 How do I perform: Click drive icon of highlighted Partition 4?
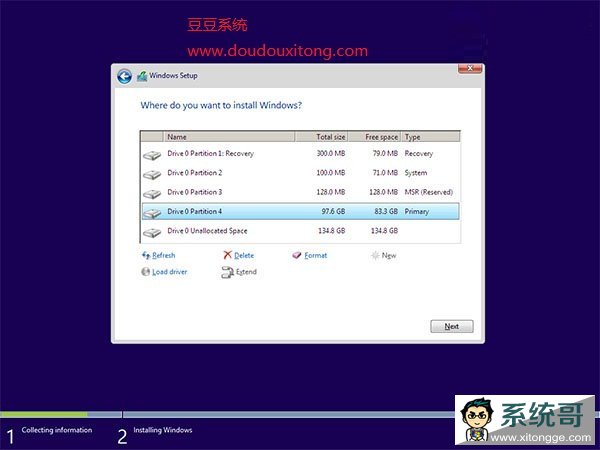(x=152, y=214)
